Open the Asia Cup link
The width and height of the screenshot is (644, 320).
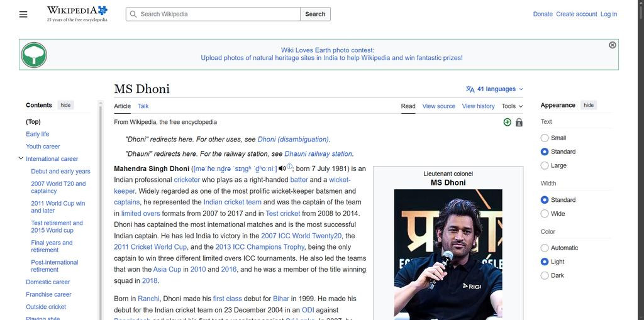[x=167, y=270]
